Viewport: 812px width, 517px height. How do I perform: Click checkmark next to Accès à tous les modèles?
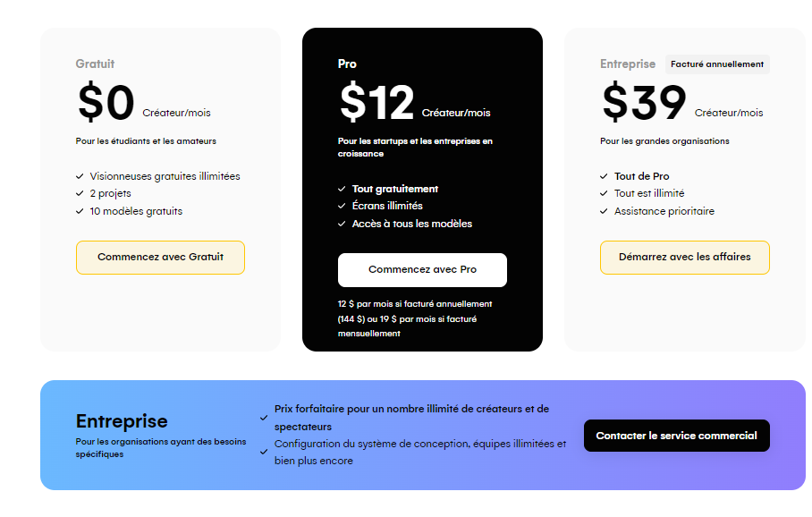point(342,224)
